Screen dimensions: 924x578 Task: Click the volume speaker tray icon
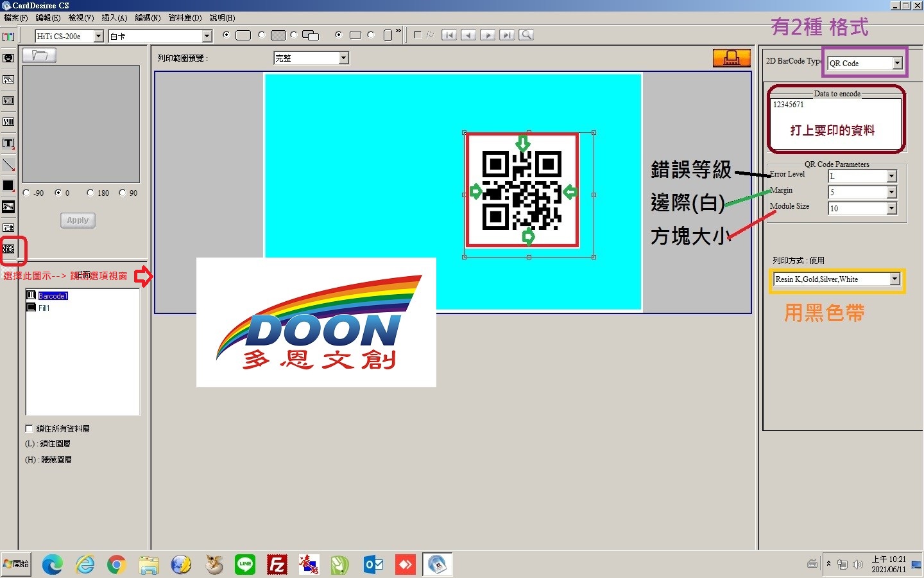pos(858,565)
